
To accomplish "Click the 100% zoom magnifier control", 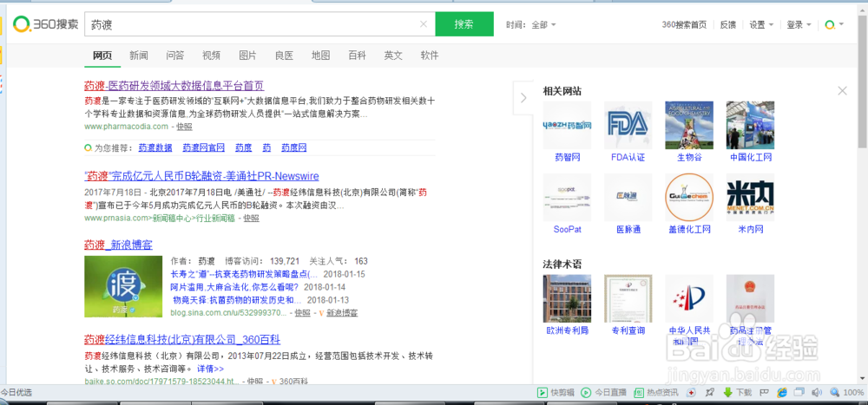I will 846,393.
